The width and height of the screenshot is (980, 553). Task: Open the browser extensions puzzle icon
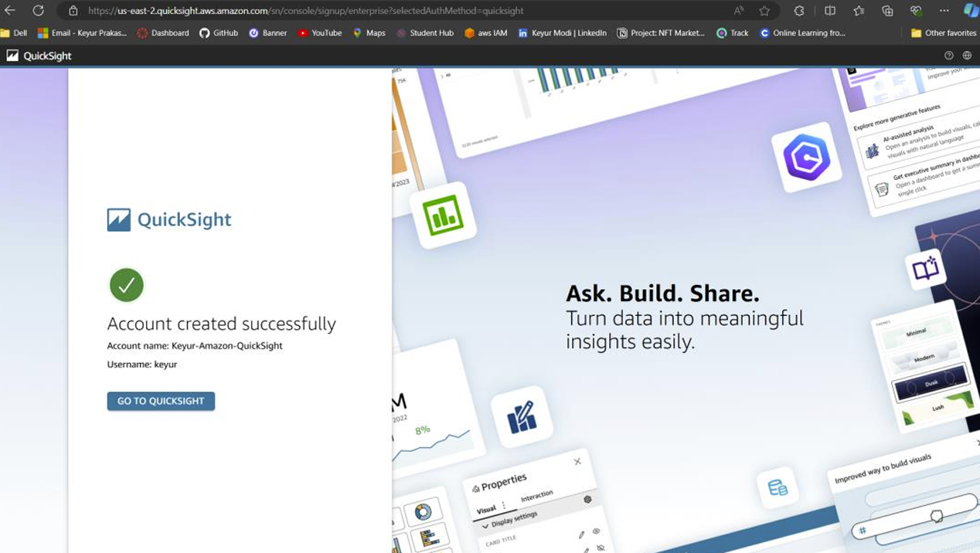tap(799, 11)
